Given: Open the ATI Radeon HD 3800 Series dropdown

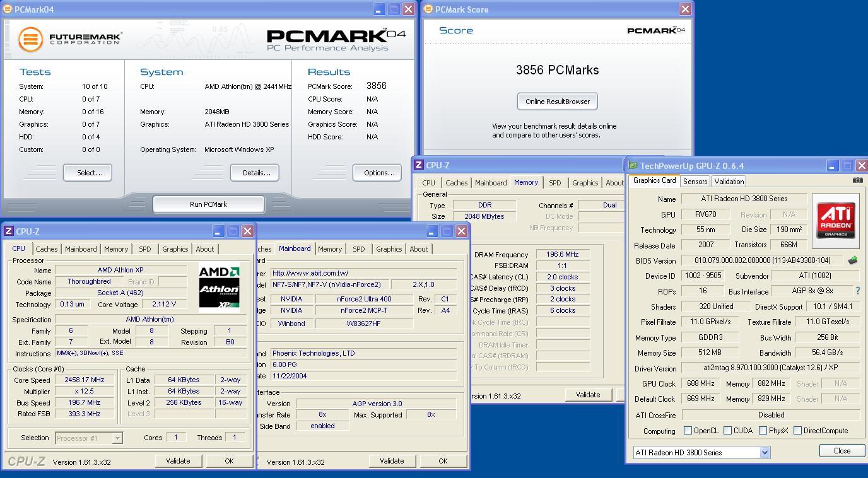Looking at the screenshot, I should click(765, 453).
